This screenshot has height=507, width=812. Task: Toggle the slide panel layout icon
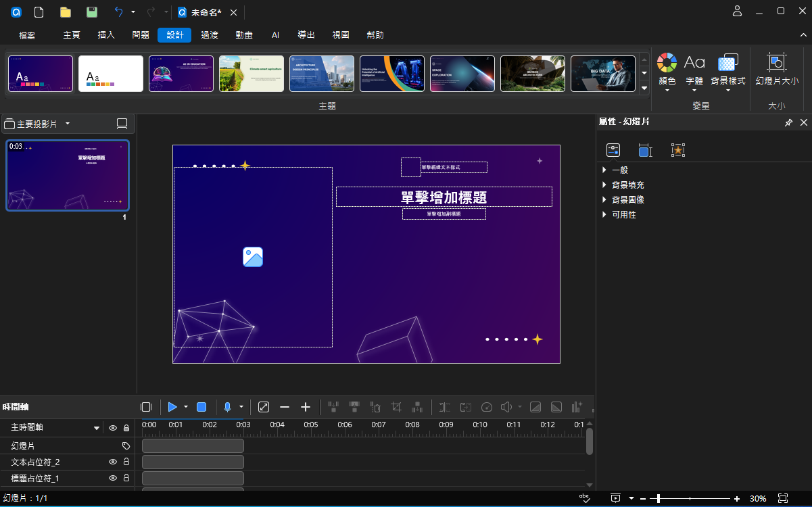[122, 124]
